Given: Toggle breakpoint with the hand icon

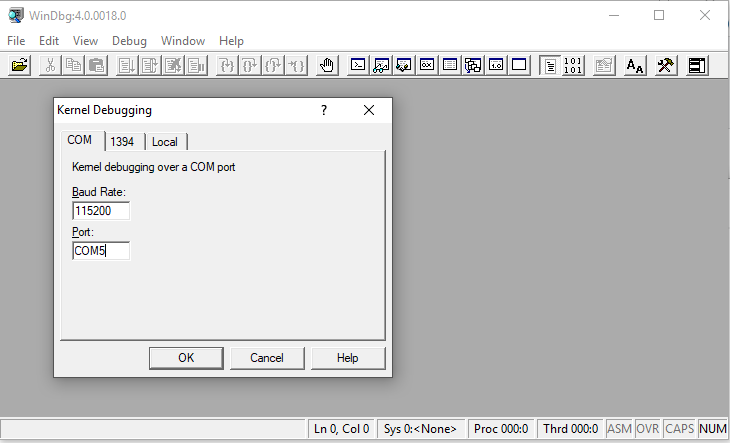Looking at the screenshot, I should pyautogui.click(x=327, y=65).
